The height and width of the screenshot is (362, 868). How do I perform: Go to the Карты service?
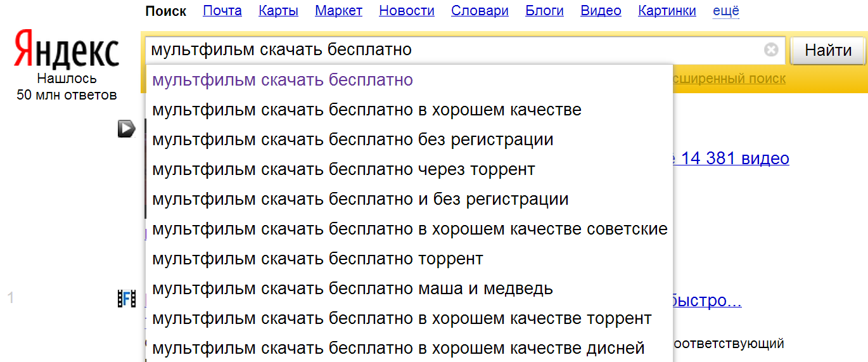pyautogui.click(x=278, y=11)
